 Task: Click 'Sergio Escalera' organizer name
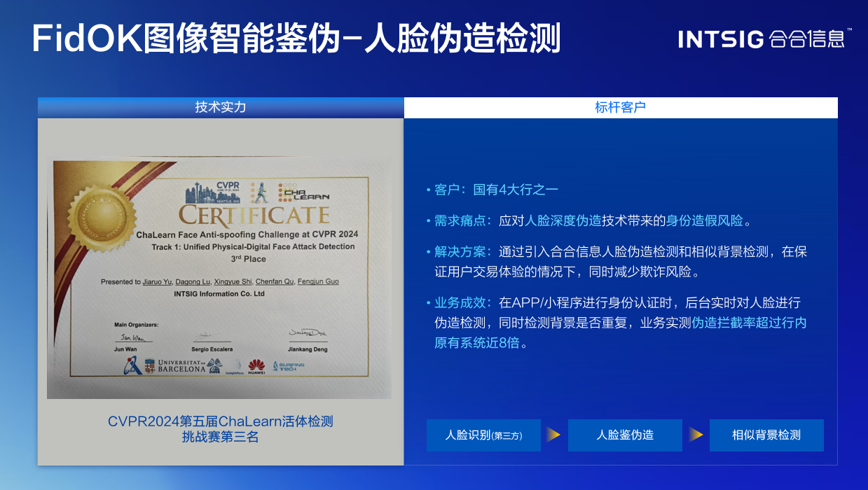(x=212, y=349)
